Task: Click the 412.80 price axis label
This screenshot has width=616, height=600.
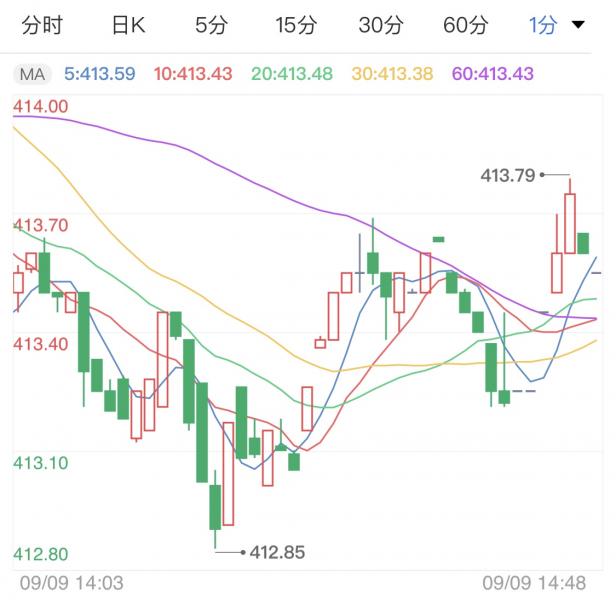Action: (40, 554)
